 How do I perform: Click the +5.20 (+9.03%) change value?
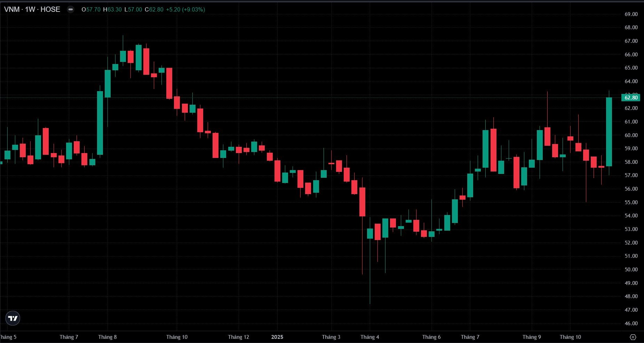185,9
